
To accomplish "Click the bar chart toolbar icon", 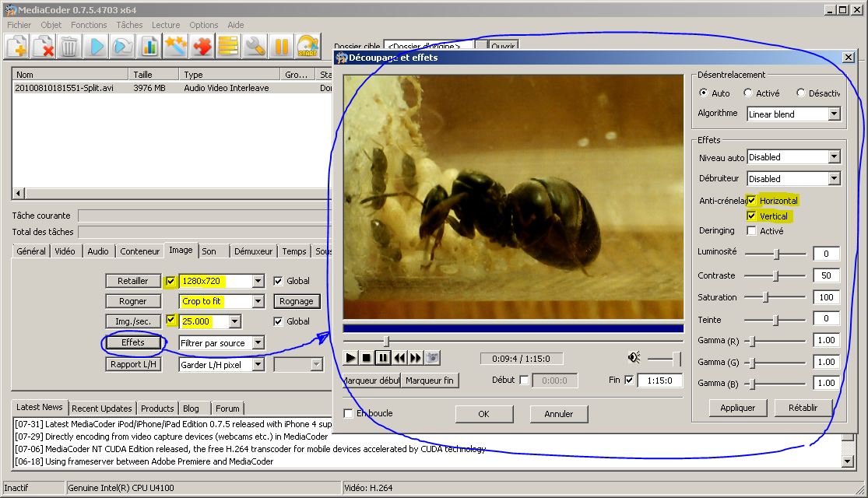I will (x=149, y=47).
